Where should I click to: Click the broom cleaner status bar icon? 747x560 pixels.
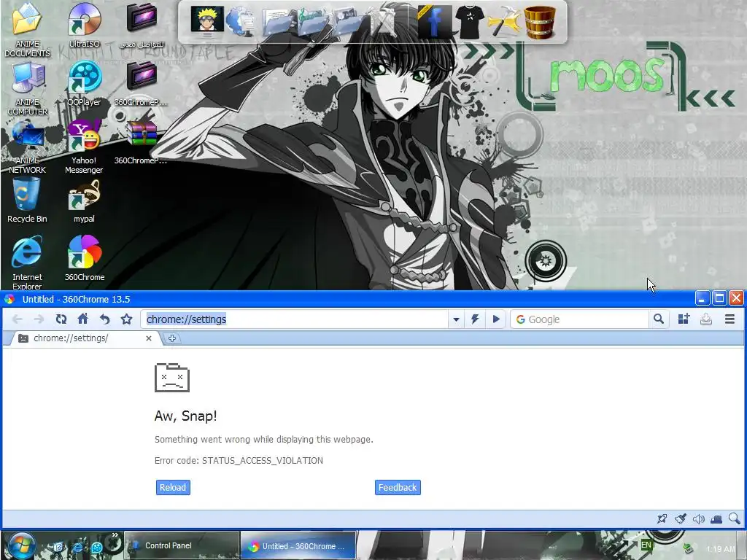point(681,518)
